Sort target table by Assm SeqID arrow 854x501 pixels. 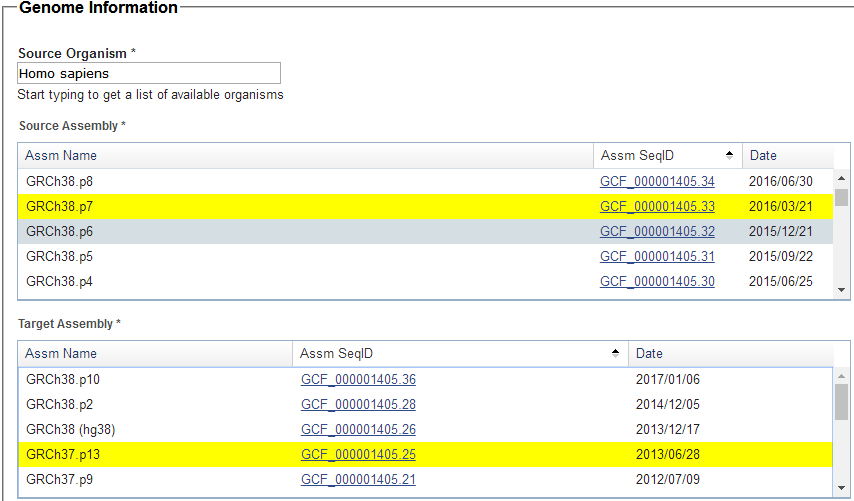[615, 353]
